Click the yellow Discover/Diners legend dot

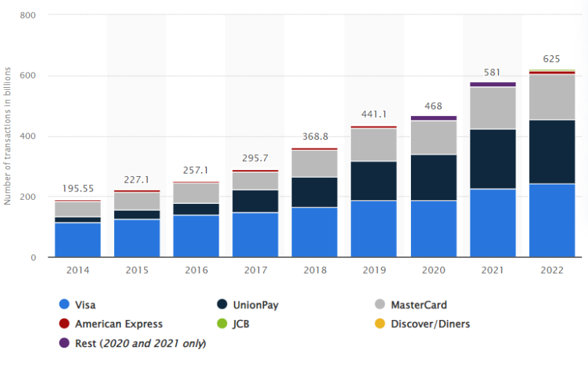pyautogui.click(x=380, y=323)
